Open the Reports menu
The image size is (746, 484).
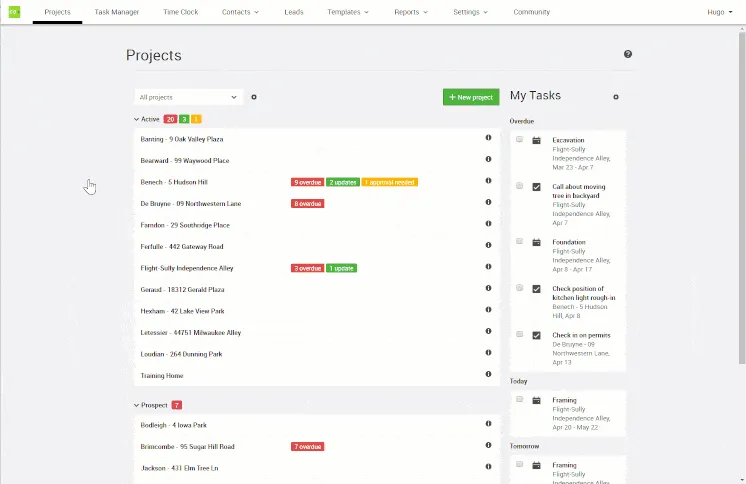pyautogui.click(x=411, y=12)
